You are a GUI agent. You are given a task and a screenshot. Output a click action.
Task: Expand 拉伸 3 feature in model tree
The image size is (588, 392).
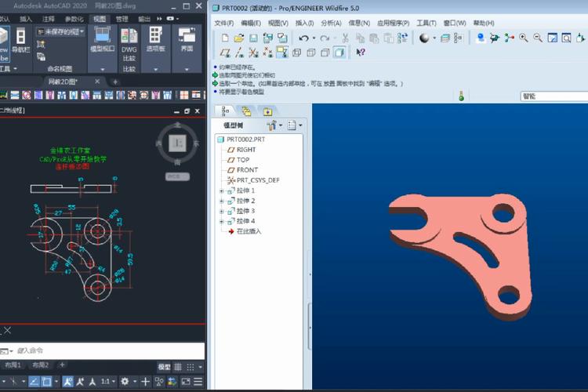pyautogui.click(x=222, y=211)
